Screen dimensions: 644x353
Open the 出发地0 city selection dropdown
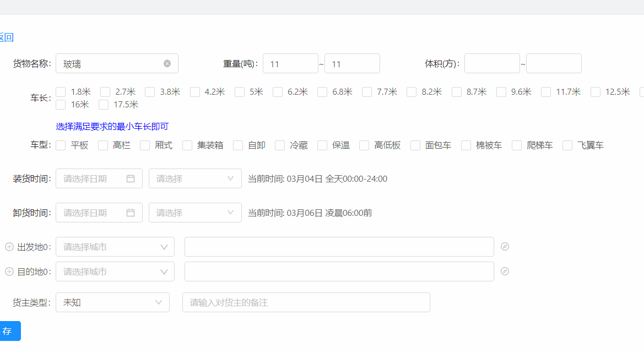pos(115,246)
